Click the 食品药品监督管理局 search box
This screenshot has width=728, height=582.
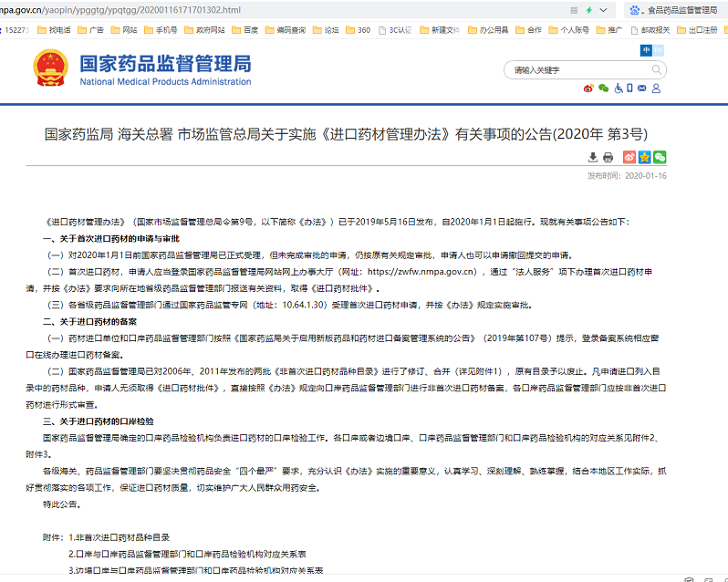click(x=682, y=10)
